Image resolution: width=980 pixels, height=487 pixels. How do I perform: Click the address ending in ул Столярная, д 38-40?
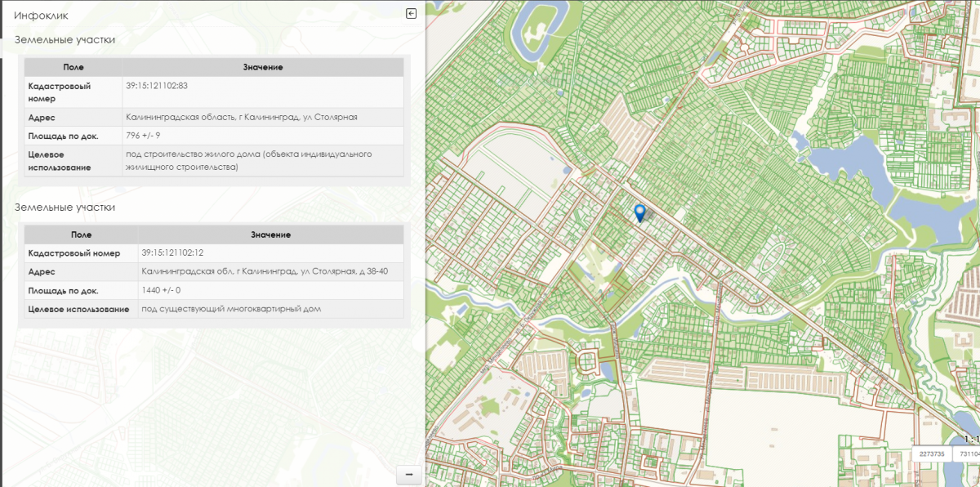264,271
